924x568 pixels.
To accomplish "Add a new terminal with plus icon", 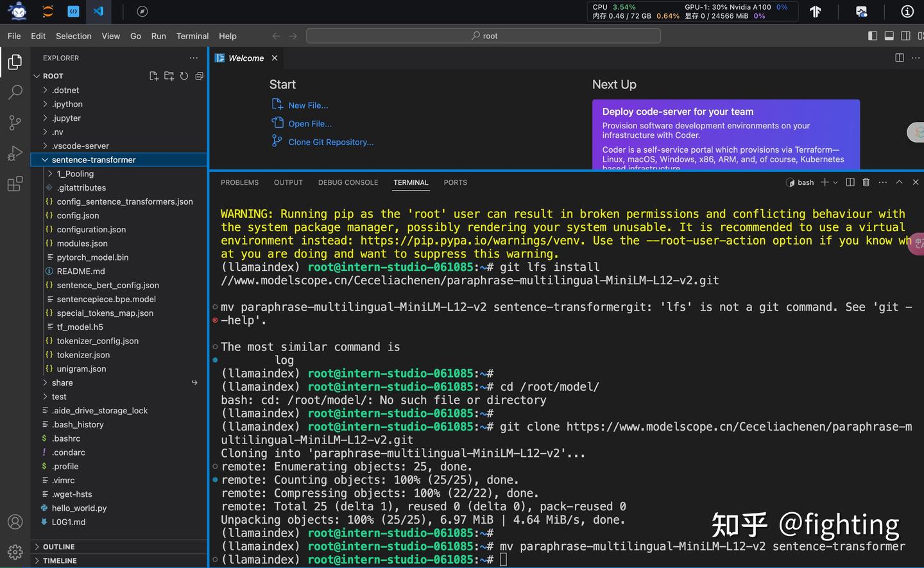I will (825, 182).
